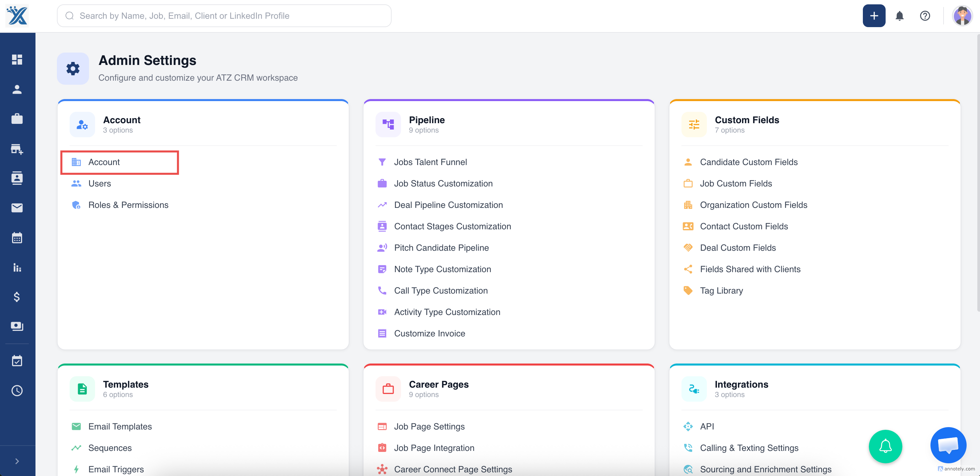The height and width of the screenshot is (476, 980).
Task: Open Email Triggers option
Action: click(116, 470)
